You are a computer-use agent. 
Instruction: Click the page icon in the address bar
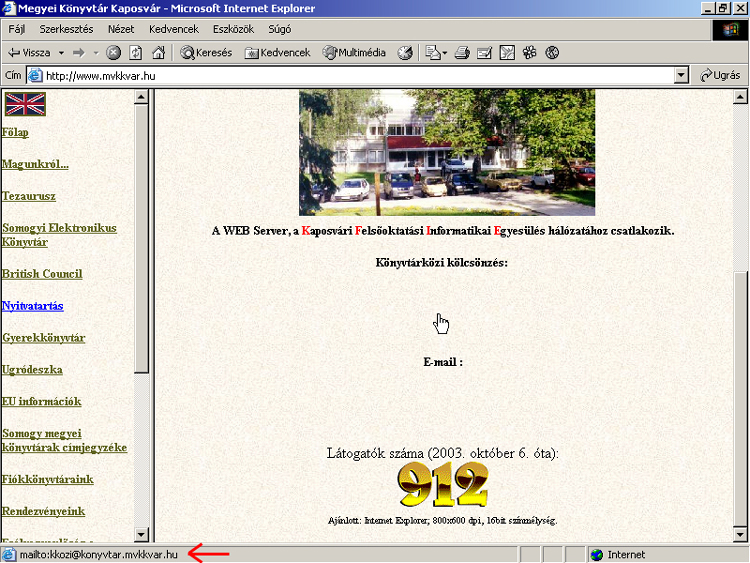35,76
